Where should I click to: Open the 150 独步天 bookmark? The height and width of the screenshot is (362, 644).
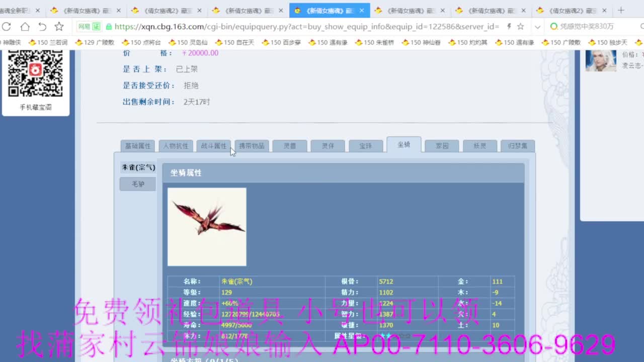pyautogui.click(x=608, y=43)
